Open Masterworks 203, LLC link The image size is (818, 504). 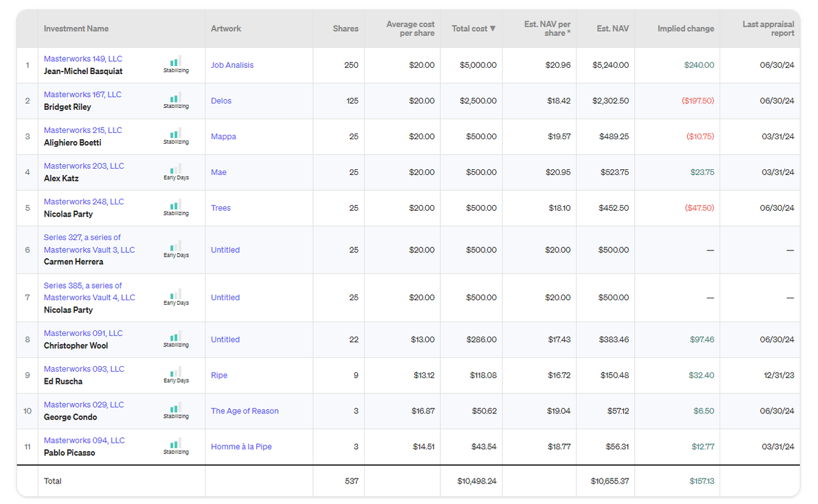[x=84, y=166]
